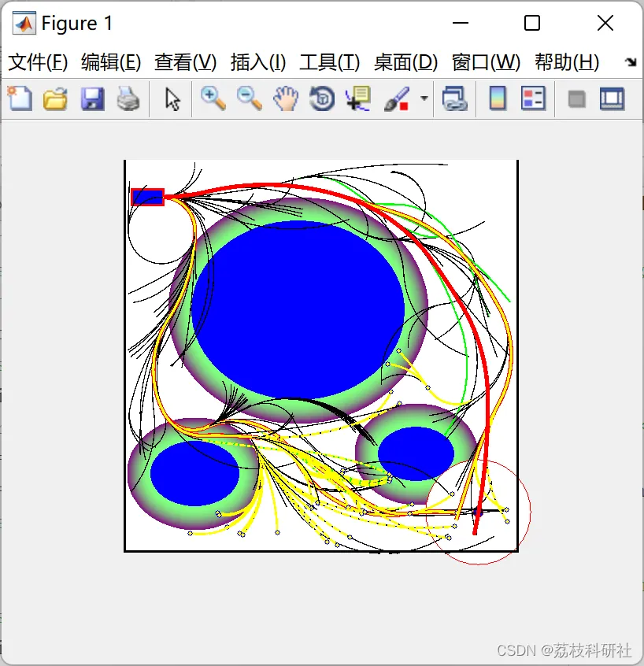Minimize the Figure 1 window
644x666 pixels.
[461, 23]
